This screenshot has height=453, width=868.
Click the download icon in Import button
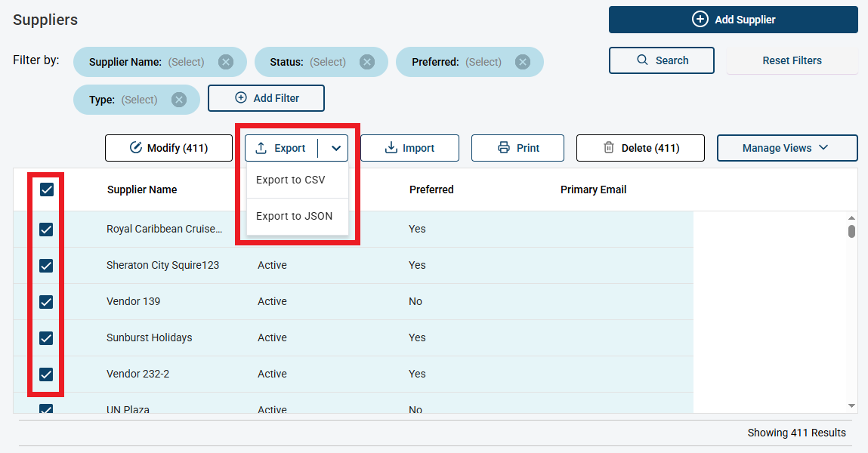click(391, 148)
